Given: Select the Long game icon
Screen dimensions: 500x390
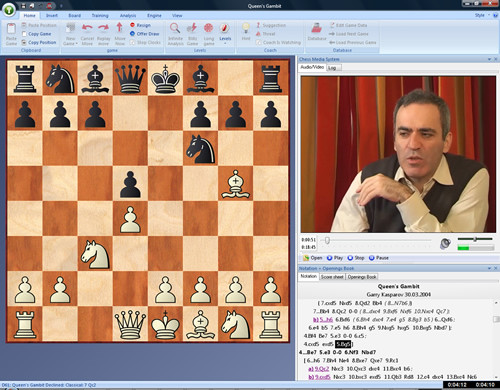Looking at the screenshot, I should [209, 28].
